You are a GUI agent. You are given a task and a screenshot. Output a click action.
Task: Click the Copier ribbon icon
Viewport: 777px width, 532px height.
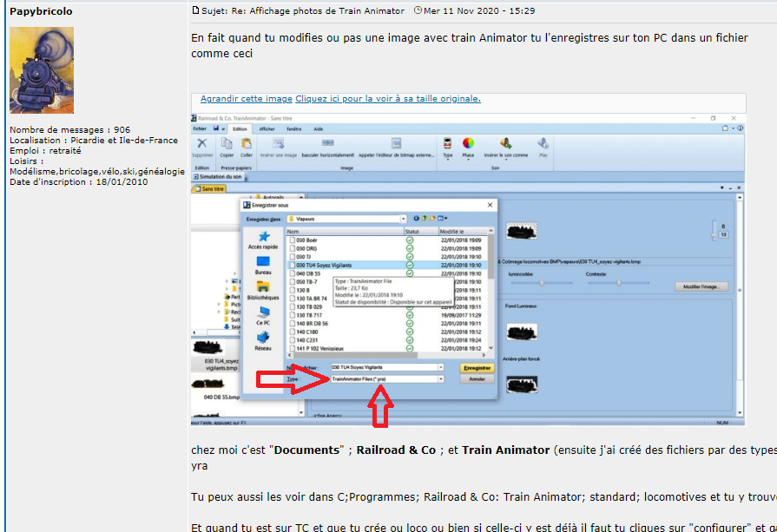click(x=227, y=144)
